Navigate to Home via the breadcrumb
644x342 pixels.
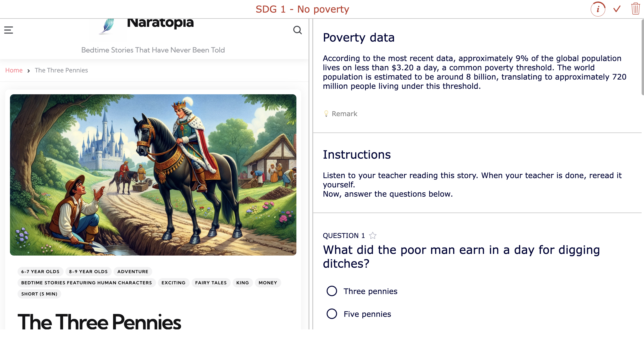tap(14, 70)
